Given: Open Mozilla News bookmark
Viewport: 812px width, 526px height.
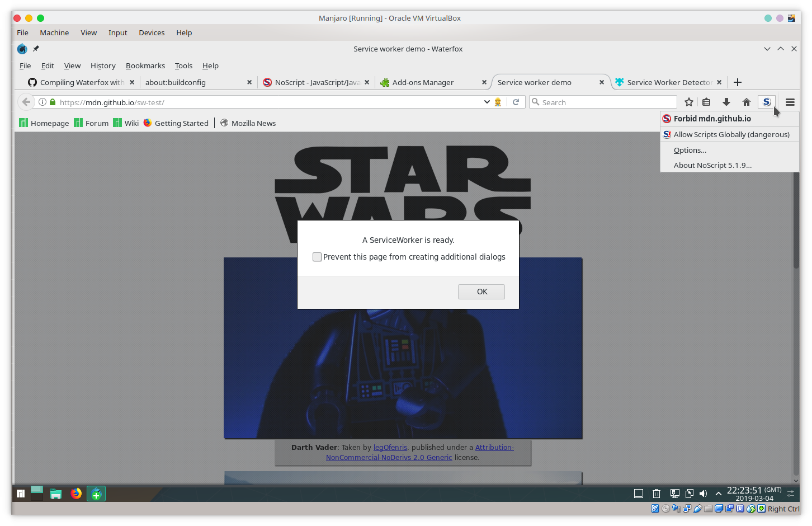Looking at the screenshot, I should (248, 123).
